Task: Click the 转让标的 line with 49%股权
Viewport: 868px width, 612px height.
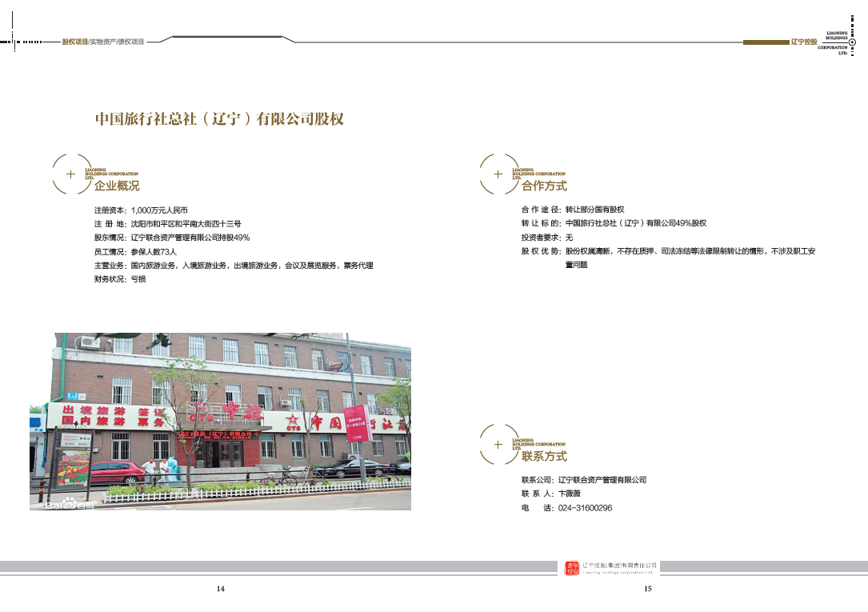Action: (x=614, y=223)
